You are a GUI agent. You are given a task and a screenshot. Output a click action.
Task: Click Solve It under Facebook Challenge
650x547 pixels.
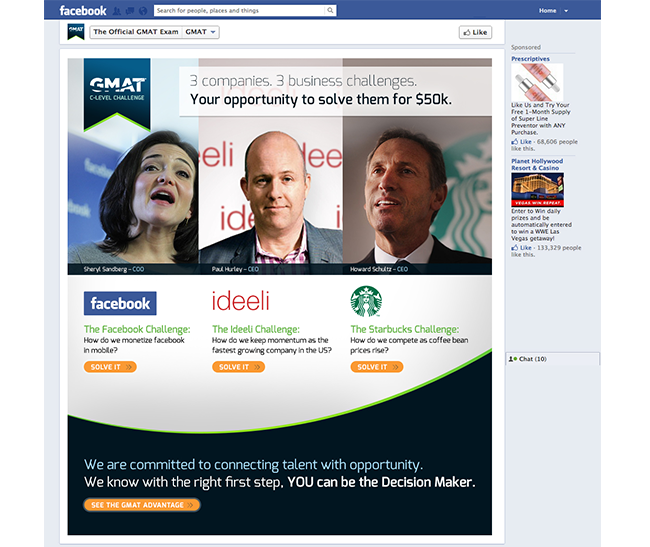[x=110, y=367]
